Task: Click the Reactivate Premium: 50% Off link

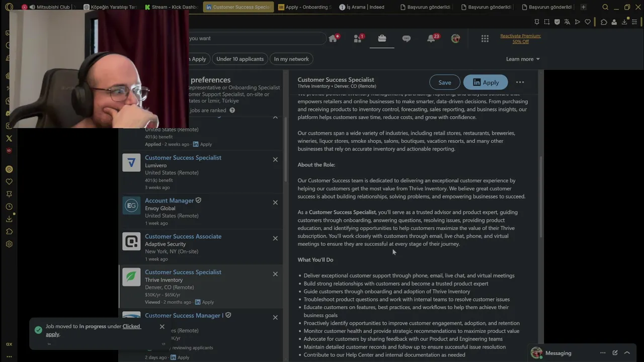Action: (x=521, y=39)
